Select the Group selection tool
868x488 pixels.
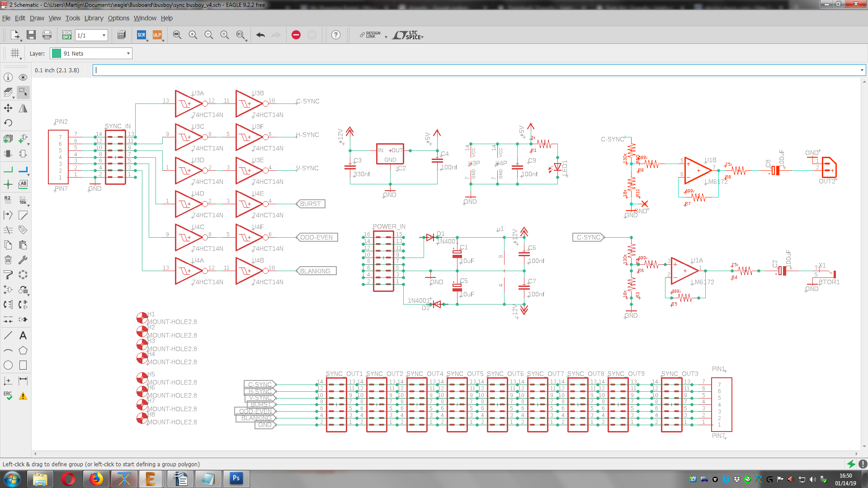point(23,93)
